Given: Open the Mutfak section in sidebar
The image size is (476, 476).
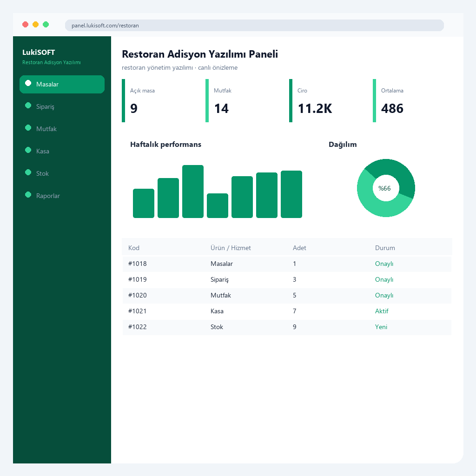Looking at the screenshot, I should (62, 129).
